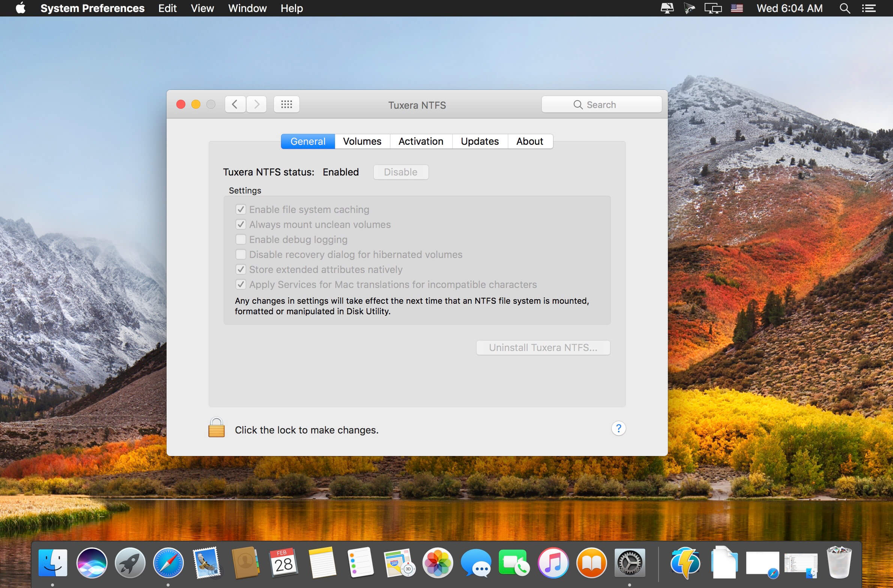893x588 pixels.
Task: Toggle Enable file system caching checkbox
Action: point(240,208)
